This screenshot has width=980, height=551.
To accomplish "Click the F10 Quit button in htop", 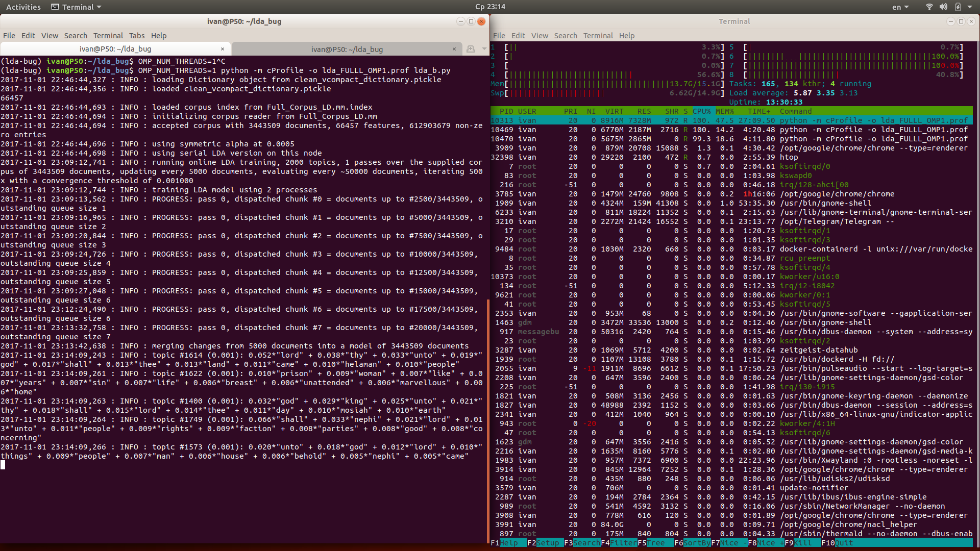I will point(843,543).
